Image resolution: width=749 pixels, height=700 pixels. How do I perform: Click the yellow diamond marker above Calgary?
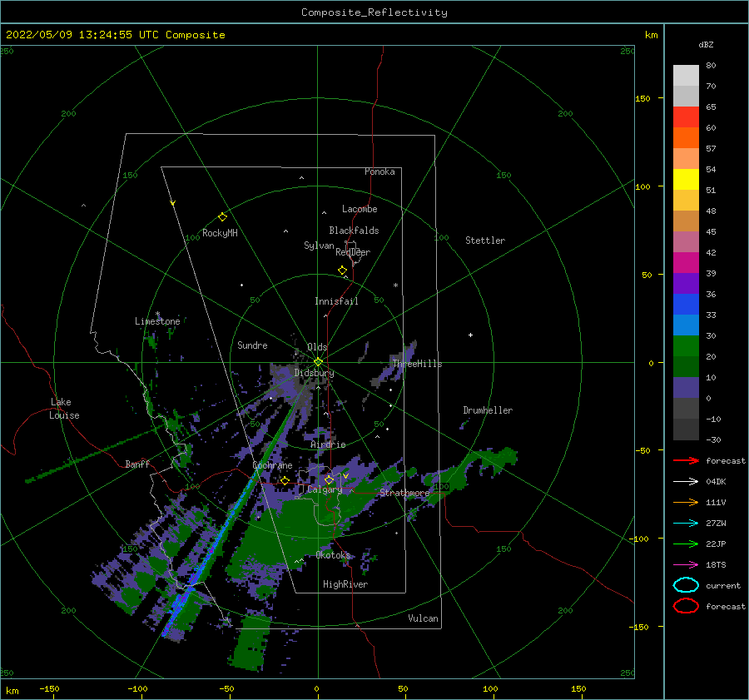329,479
